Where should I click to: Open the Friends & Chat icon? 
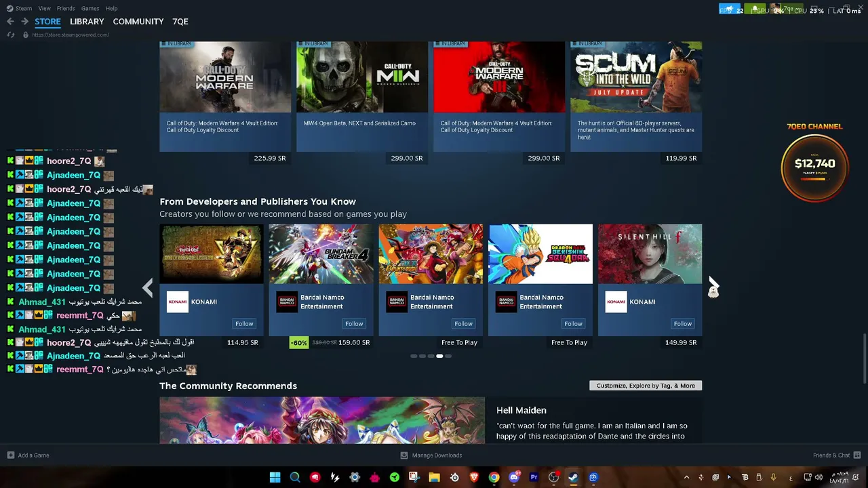click(x=857, y=455)
